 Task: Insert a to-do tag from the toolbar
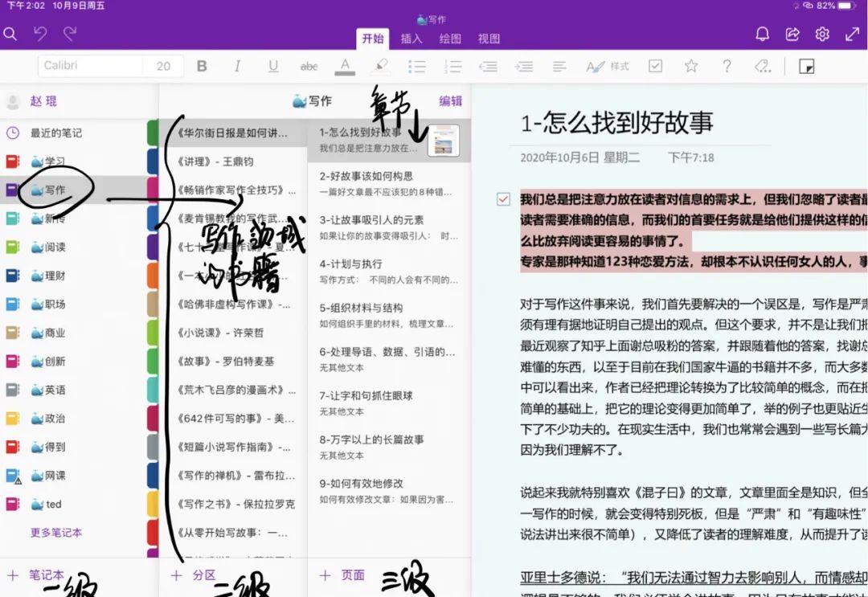pyautogui.click(x=656, y=66)
